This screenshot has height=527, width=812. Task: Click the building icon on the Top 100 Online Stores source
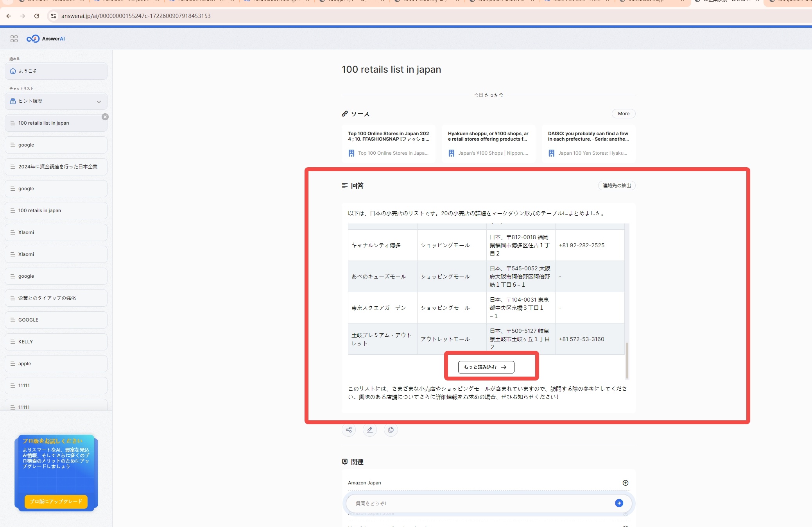[351, 153]
